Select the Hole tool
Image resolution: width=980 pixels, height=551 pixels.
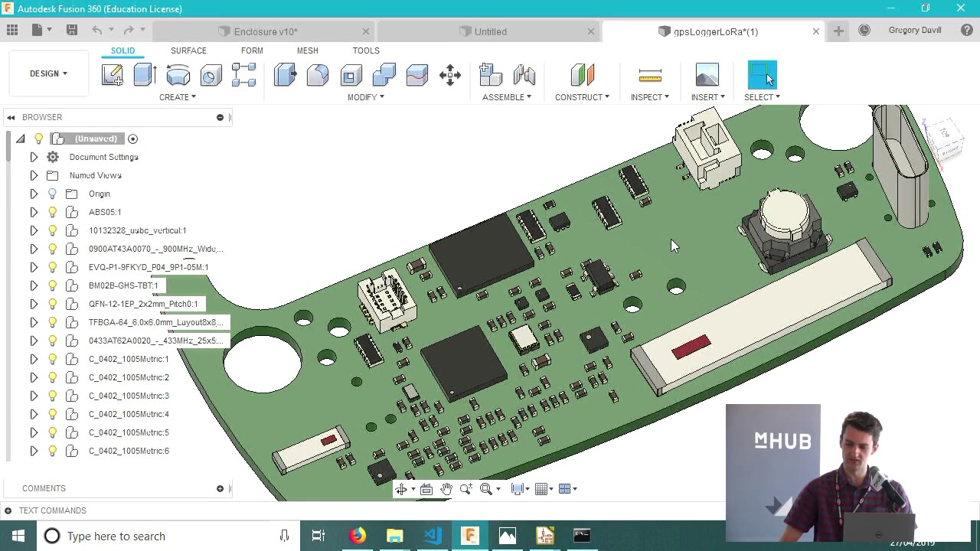point(211,75)
